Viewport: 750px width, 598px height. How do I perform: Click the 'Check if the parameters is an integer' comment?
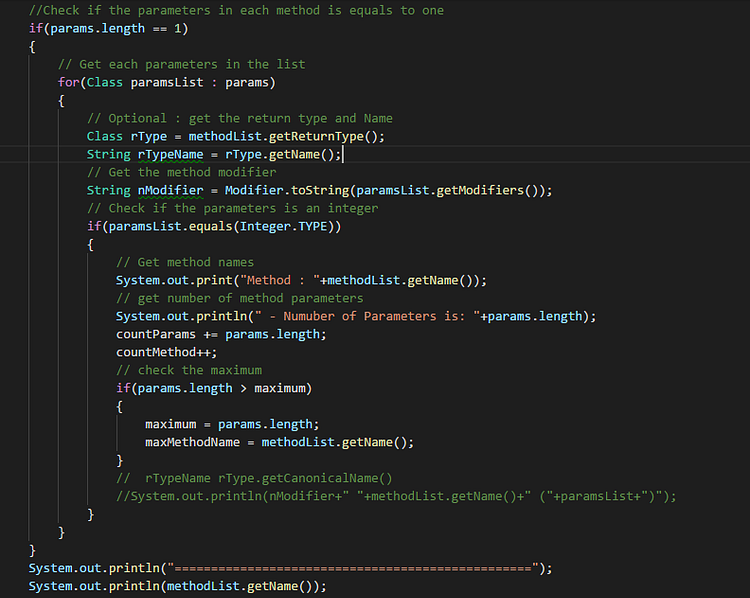232,209
